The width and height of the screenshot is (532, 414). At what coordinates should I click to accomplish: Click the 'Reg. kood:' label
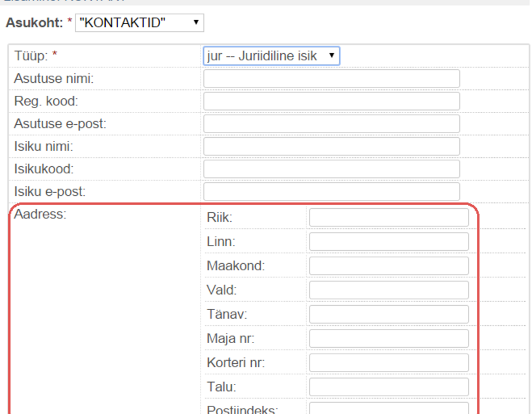pyautogui.click(x=46, y=101)
